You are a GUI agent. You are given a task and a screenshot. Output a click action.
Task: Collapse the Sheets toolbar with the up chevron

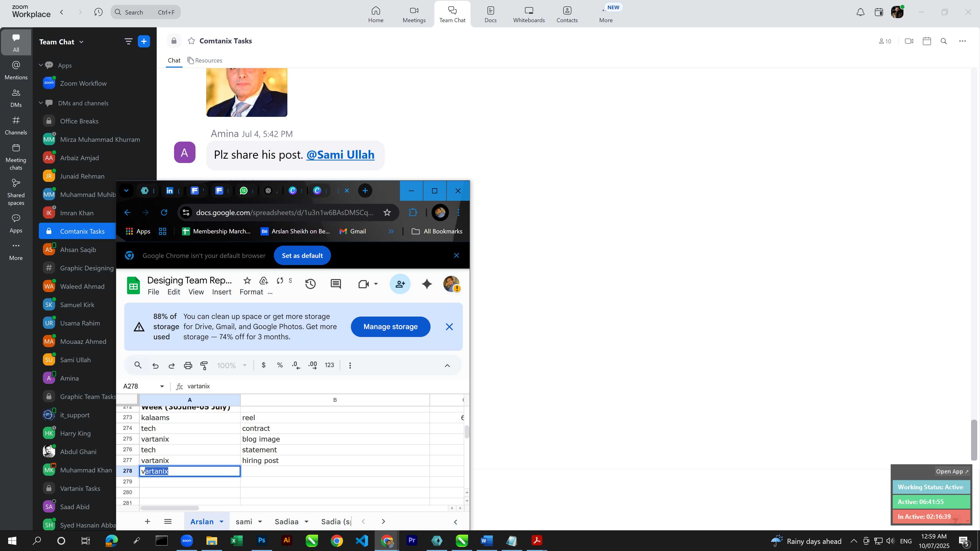[x=447, y=366]
